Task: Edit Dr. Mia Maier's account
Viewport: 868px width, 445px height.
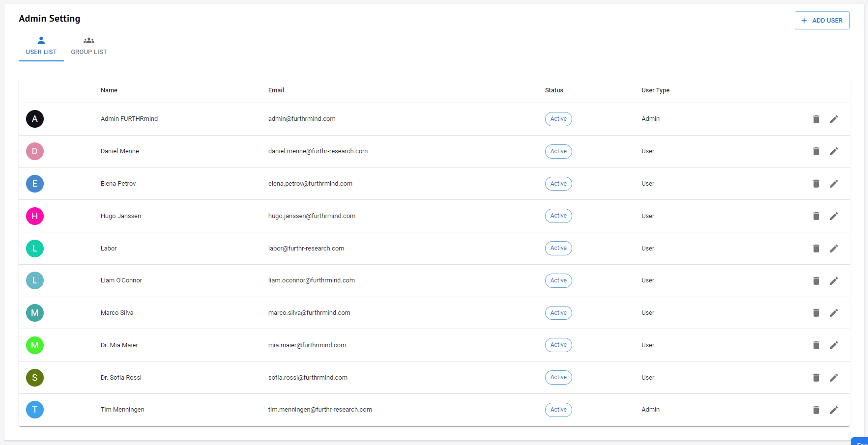Action: click(x=834, y=345)
